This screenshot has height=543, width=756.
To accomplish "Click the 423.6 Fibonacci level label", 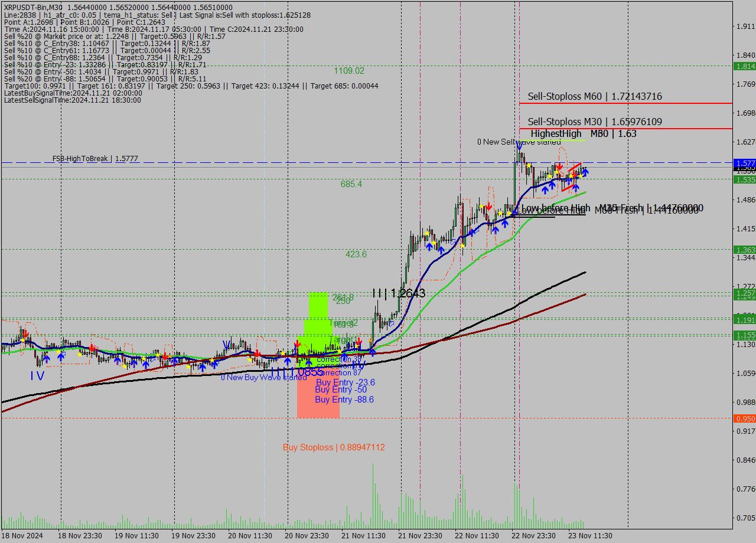I will (x=356, y=254).
